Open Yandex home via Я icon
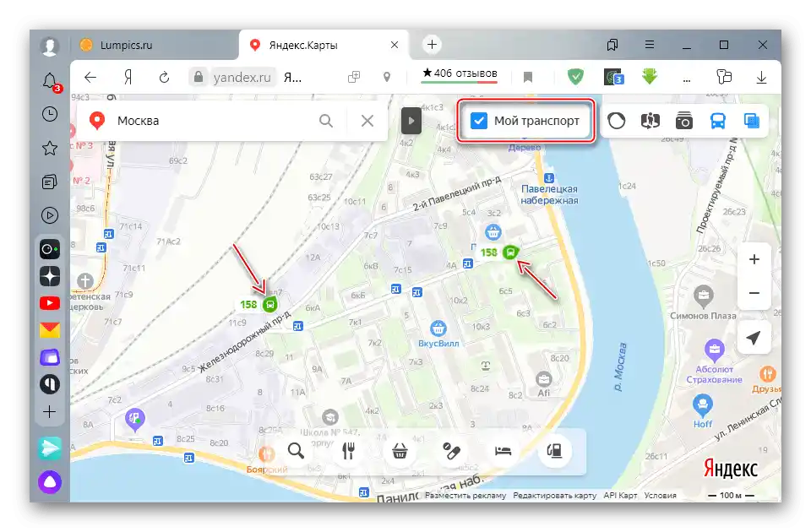Screen dimensions: 811x532 [x=128, y=78]
